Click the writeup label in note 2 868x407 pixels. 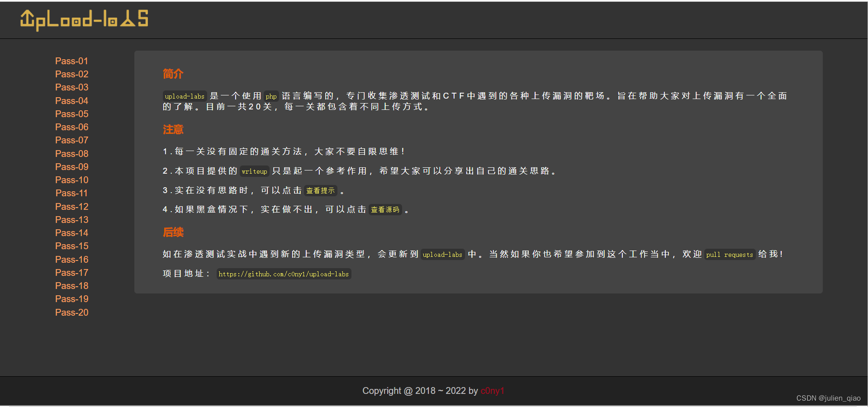(x=254, y=171)
